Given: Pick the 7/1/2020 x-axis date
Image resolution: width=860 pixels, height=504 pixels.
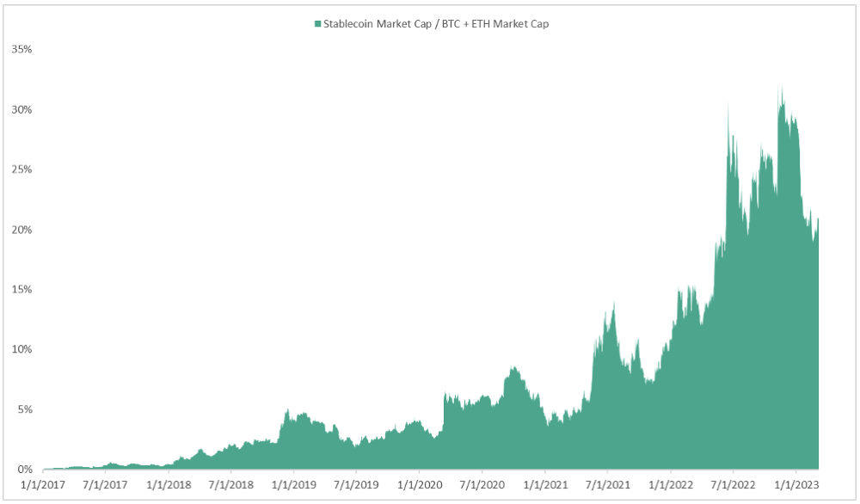Looking at the screenshot, I should tap(482, 486).
